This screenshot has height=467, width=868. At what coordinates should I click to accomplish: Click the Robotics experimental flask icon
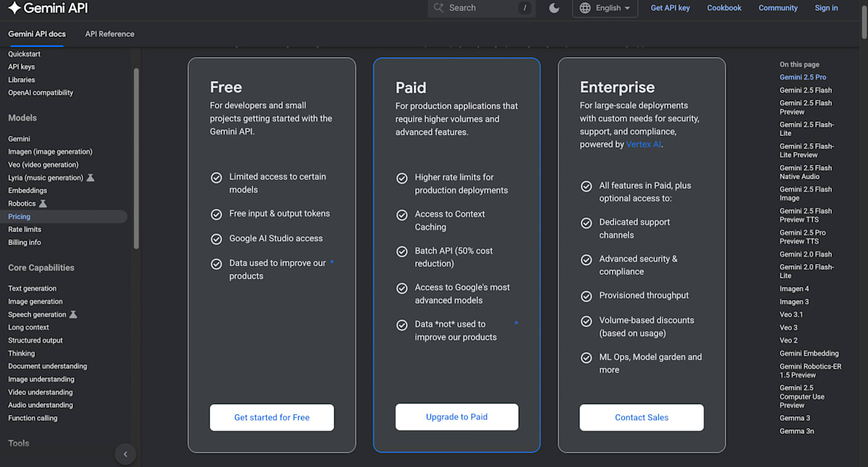tap(43, 204)
